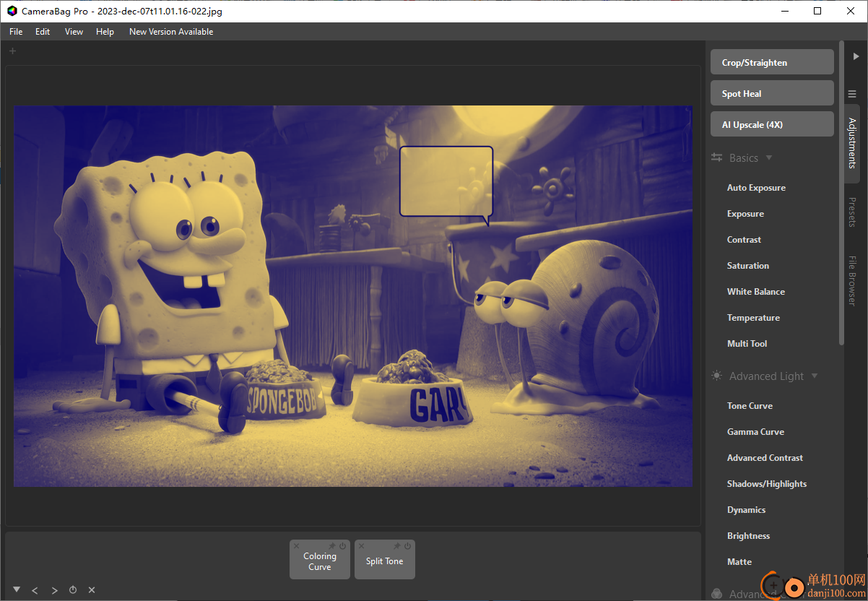This screenshot has height=601, width=868.
Task: Toggle power on Split Tone tile
Action: tap(407, 546)
